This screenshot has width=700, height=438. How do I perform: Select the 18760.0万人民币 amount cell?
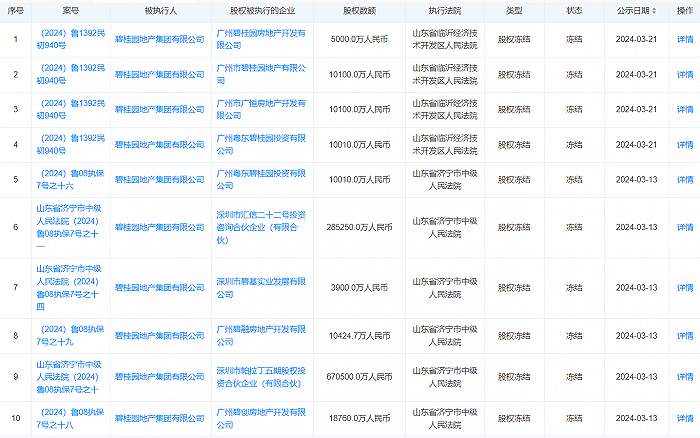click(x=359, y=418)
